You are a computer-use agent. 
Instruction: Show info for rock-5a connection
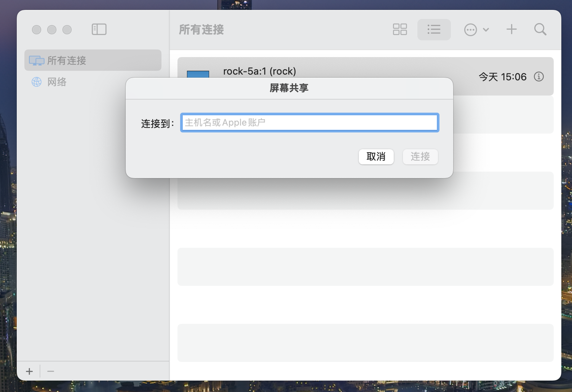tap(538, 76)
